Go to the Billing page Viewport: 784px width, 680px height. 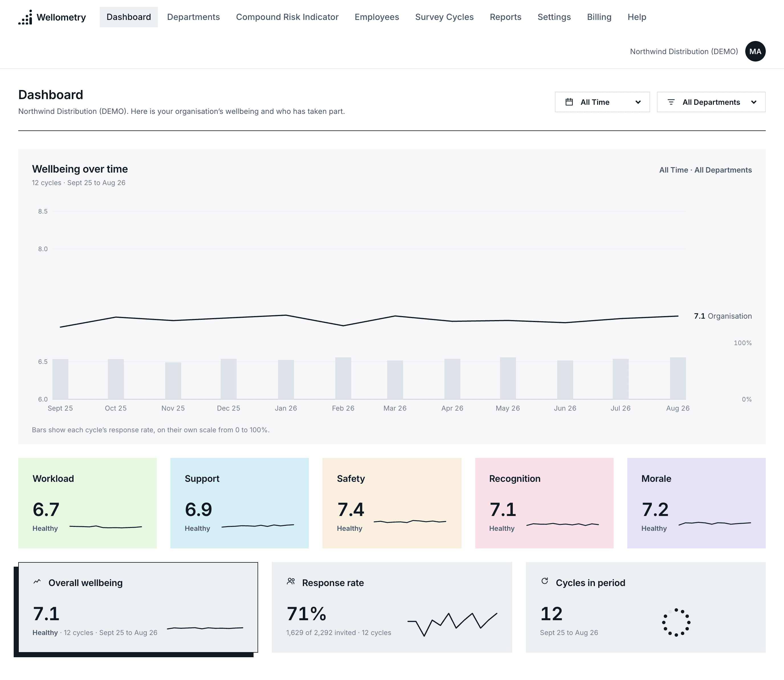click(599, 17)
